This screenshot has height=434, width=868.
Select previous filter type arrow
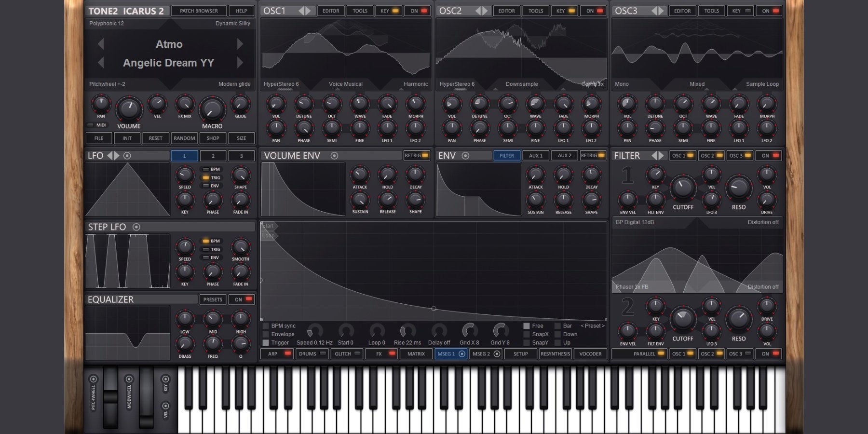[654, 156]
